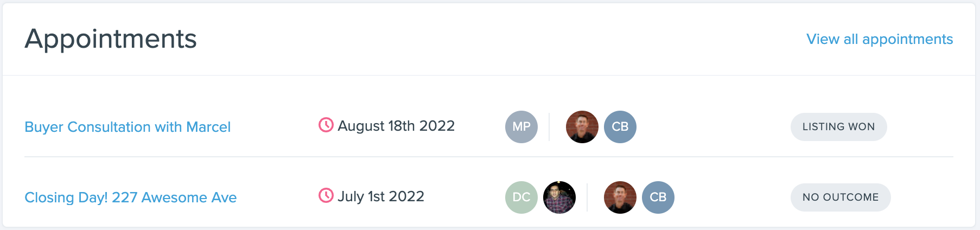Open Closing Day! 227 Awesome Ave appointment
This screenshot has width=980, height=230.
[131, 197]
